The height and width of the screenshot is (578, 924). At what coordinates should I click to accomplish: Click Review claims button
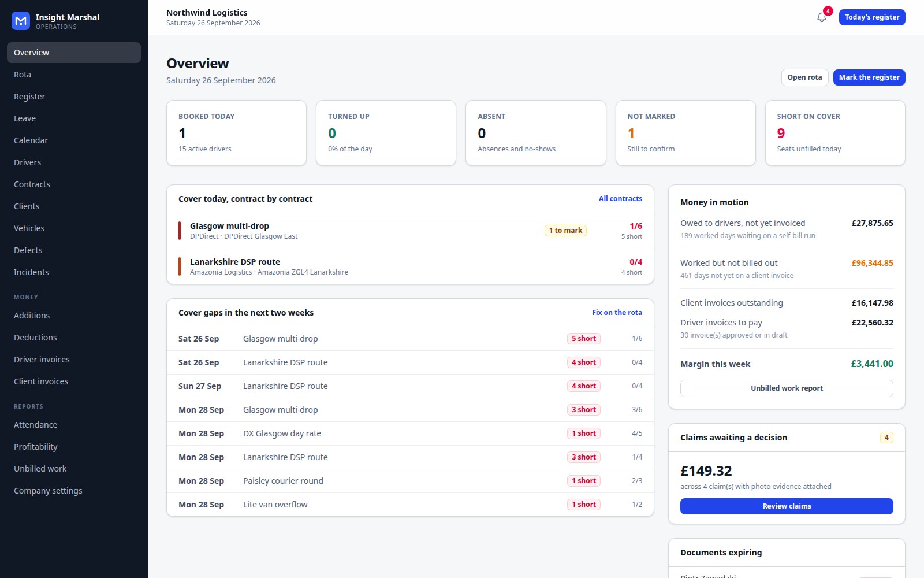[787, 506]
